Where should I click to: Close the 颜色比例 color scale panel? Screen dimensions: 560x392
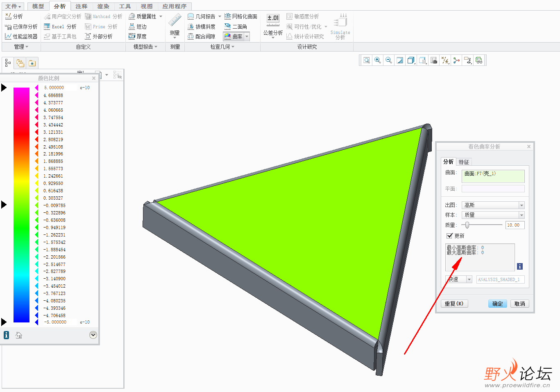94,78
